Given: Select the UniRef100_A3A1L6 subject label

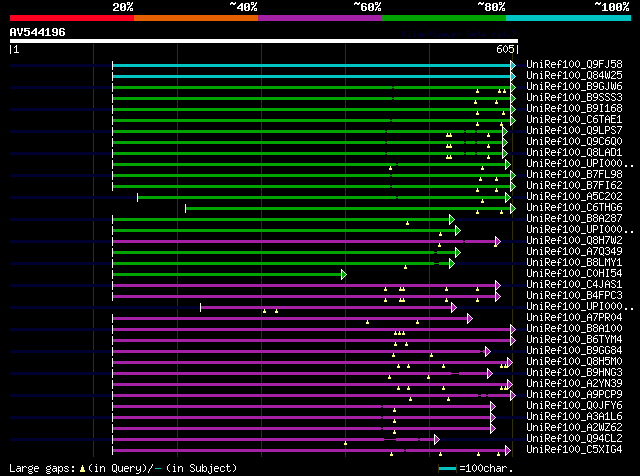Looking at the screenshot, I should pos(574,417).
